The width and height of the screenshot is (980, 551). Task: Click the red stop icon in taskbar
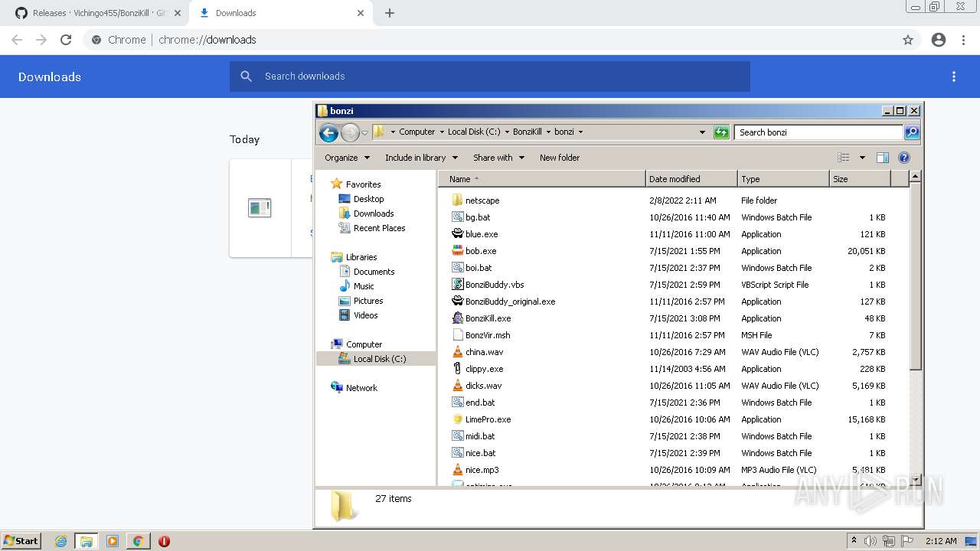point(164,541)
